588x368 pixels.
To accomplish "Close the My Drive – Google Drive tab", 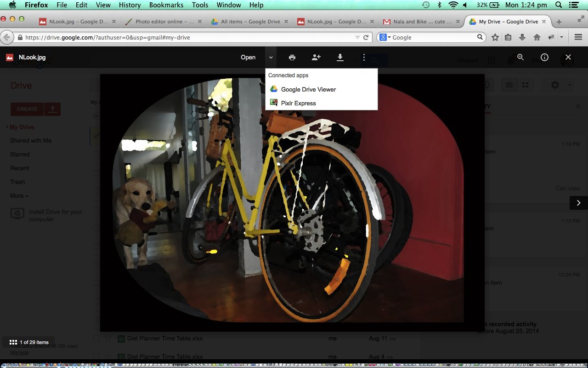I will click(544, 22).
